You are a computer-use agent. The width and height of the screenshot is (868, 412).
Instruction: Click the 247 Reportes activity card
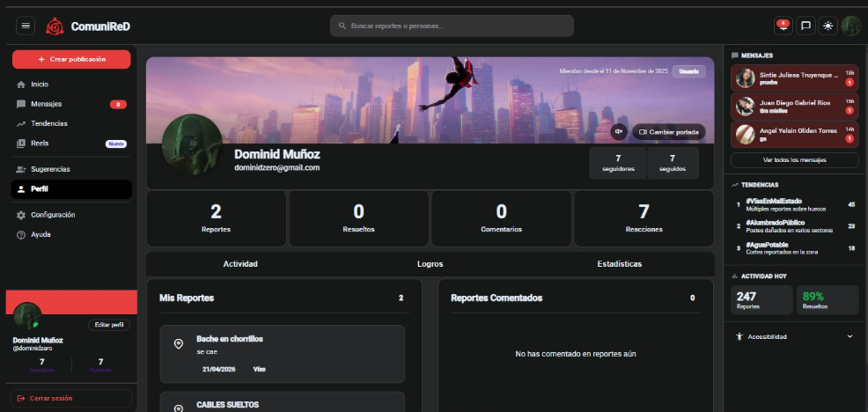(761, 300)
